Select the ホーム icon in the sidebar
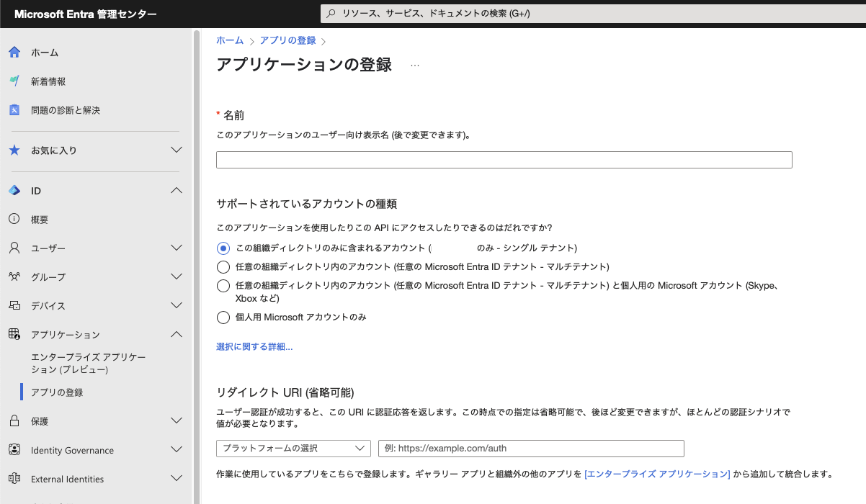The image size is (866, 504). coord(14,52)
